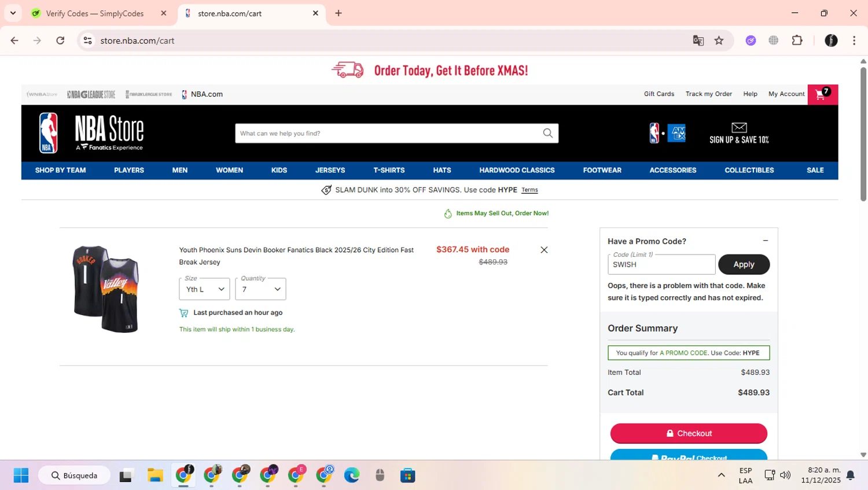Screen dimensions: 868x490
Task: Open the Youth Phoenix Suns jersey product title
Action: point(296,256)
